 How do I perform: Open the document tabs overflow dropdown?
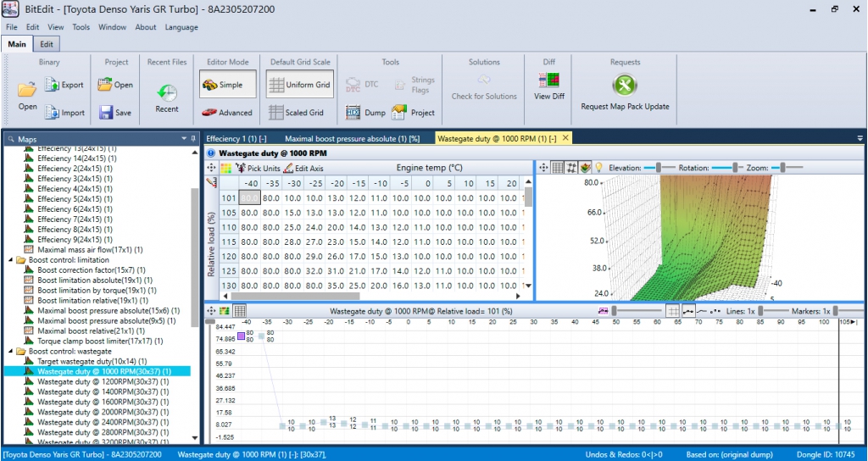point(860,138)
